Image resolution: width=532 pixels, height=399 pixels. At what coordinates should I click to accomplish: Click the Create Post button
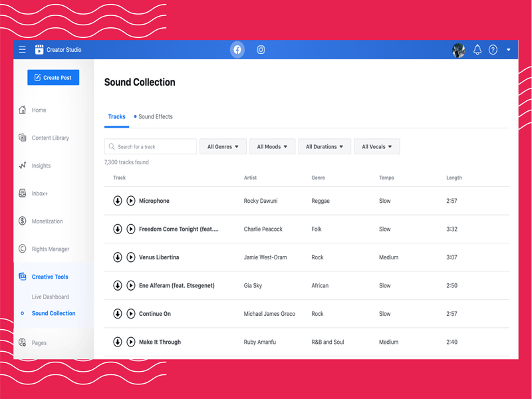coord(53,77)
